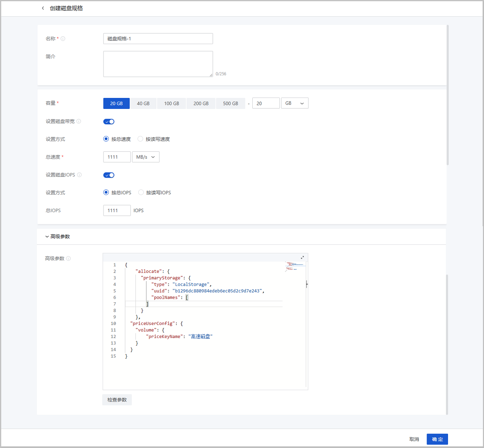Go back using the arrow beside 创建磁盘规格

tap(43, 8)
